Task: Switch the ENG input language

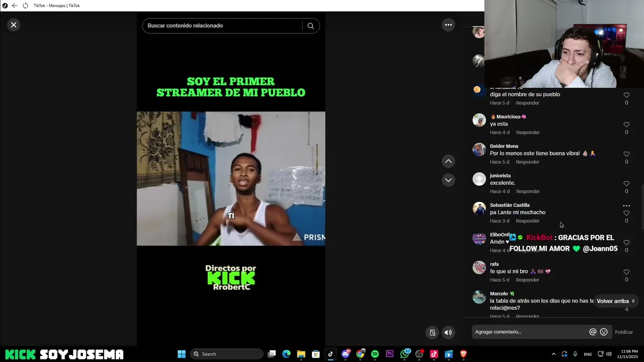Action: (x=588, y=354)
